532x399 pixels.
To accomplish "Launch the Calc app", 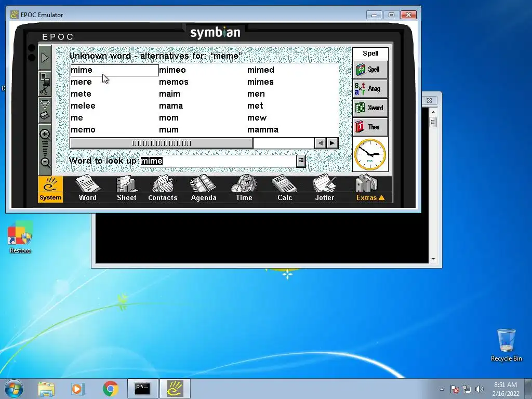I will pos(284,189).
